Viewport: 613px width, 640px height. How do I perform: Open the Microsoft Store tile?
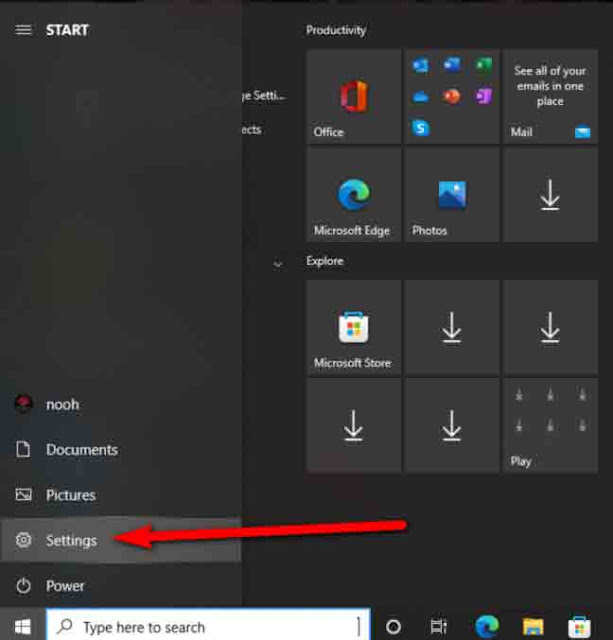coord(354,327)
